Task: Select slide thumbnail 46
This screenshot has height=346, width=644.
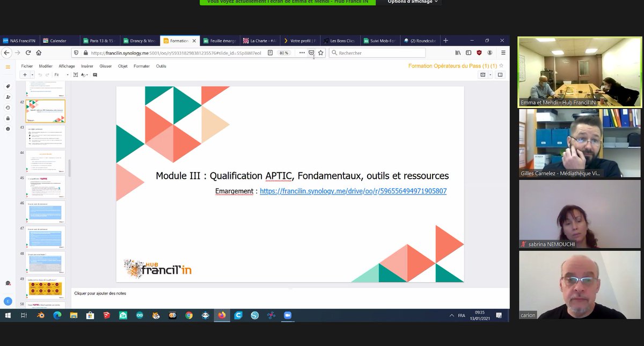Action: click(x=46, y=212)
